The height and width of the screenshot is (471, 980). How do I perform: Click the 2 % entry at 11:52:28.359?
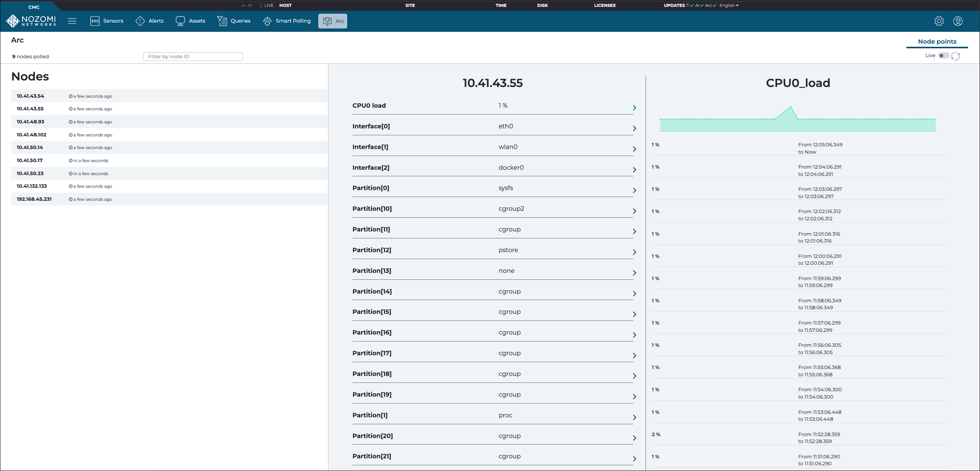(x=798, y=438)
